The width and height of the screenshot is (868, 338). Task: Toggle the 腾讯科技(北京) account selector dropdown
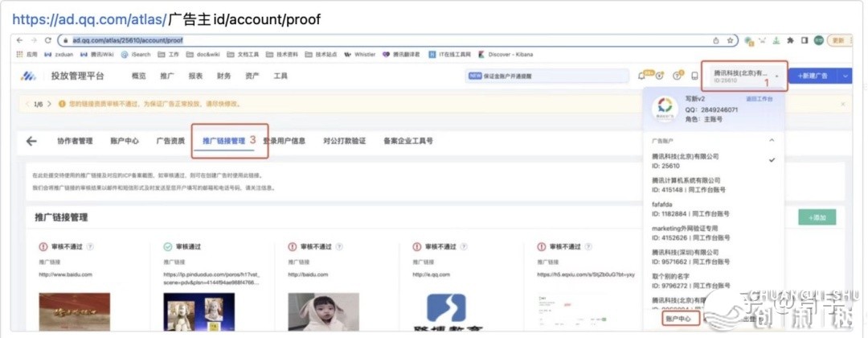pyautogui.click(x=744, y=76)
